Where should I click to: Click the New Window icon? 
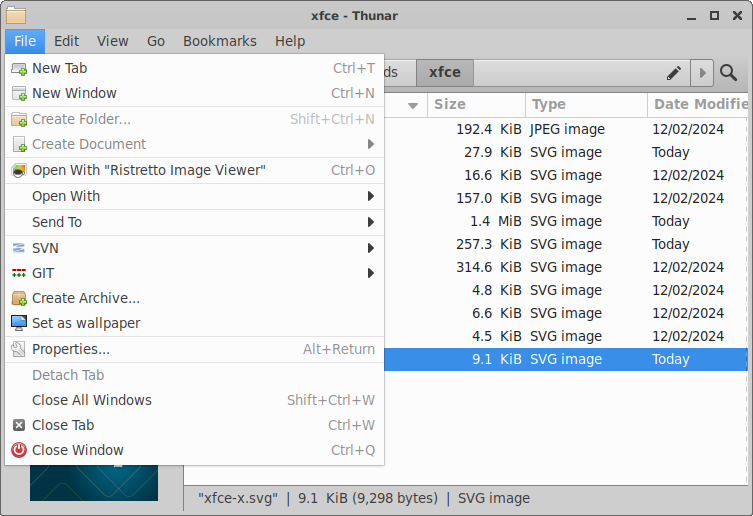(19, 94)
